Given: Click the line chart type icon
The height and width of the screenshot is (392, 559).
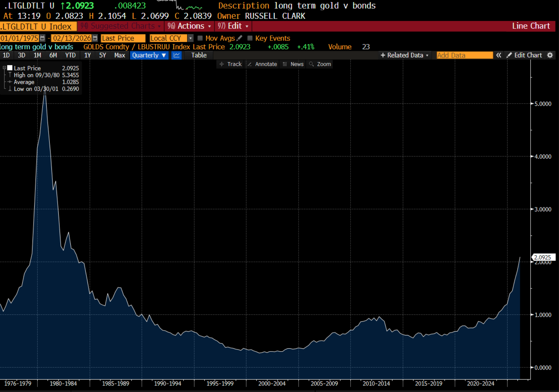Looking at the screenshot, I should (176, 55).
